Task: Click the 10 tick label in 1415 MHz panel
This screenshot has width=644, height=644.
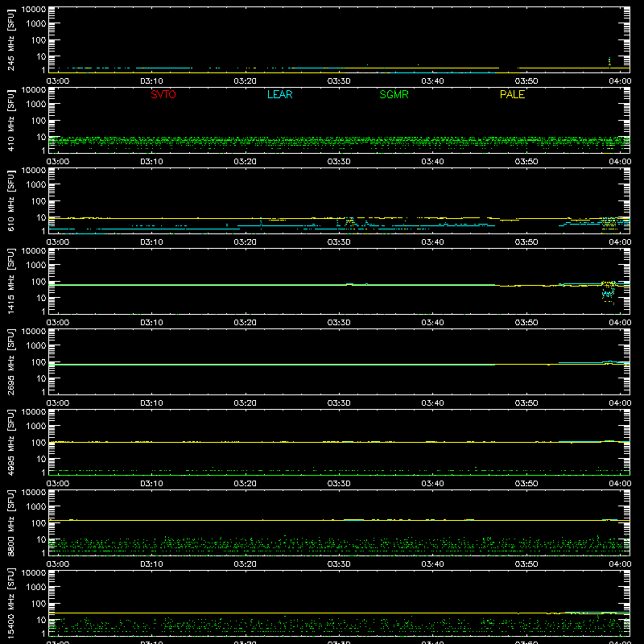Action: (41, 298)
